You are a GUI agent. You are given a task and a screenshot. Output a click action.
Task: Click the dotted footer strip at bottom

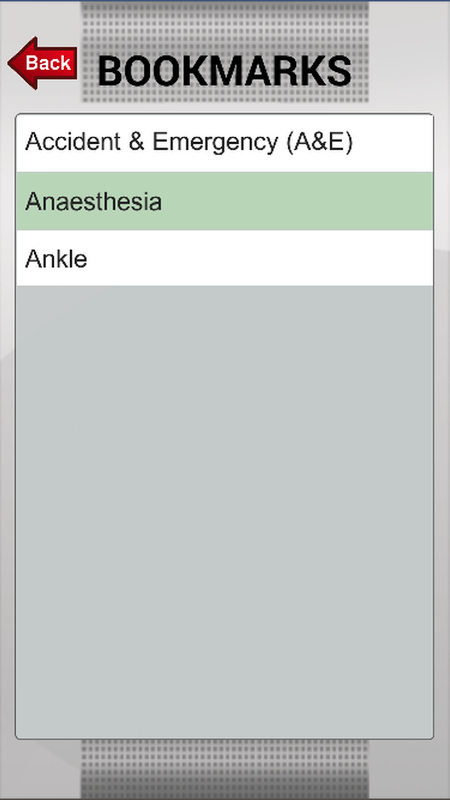[x=224, y=769]
